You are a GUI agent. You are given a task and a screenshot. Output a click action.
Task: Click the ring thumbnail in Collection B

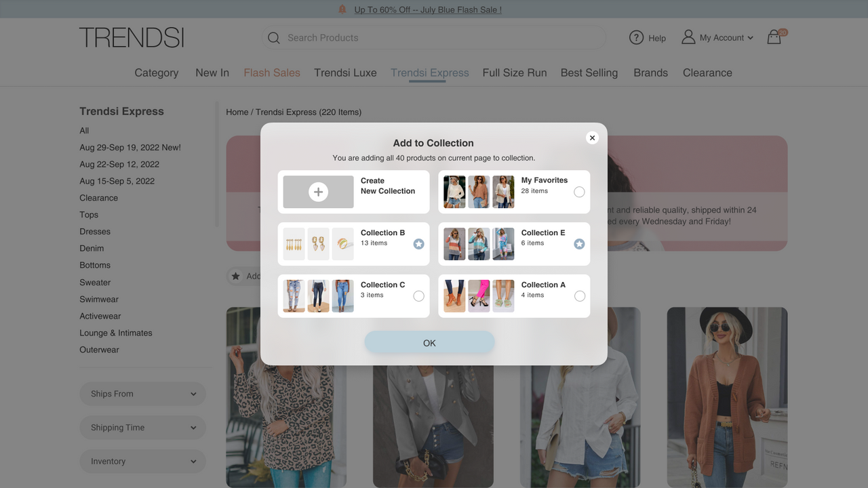click(x=343, y=244)
